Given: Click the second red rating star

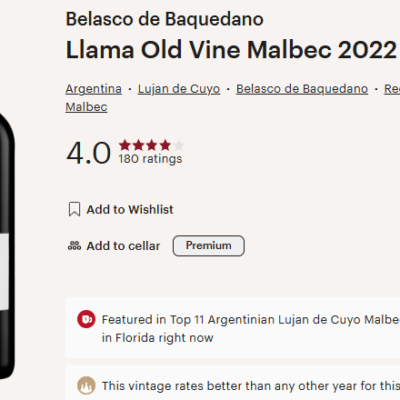Looking at the screenshot, I should point(138,145).
